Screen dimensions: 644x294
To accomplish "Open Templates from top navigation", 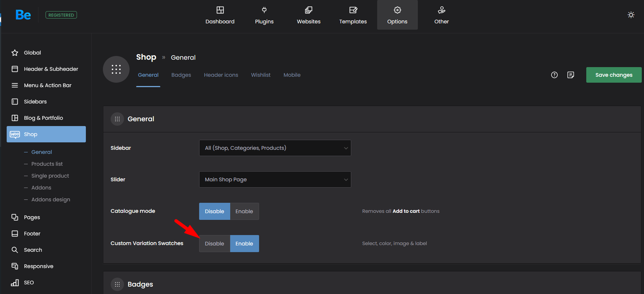I will [x=353, y=15].
